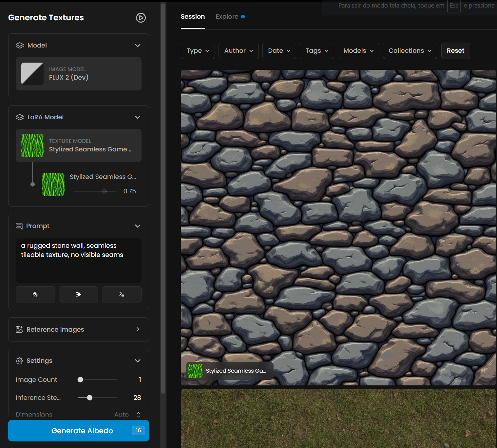Viewport: 497px width, 448px height.
Task: Click the translate prompt icon button
Action: coord(122,294)
